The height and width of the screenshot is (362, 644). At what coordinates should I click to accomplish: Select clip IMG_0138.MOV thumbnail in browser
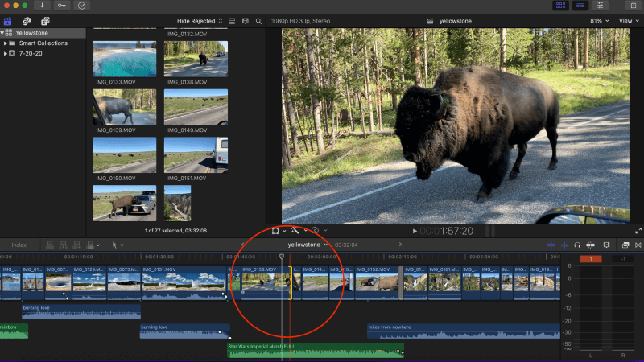[x=196, y=59]
